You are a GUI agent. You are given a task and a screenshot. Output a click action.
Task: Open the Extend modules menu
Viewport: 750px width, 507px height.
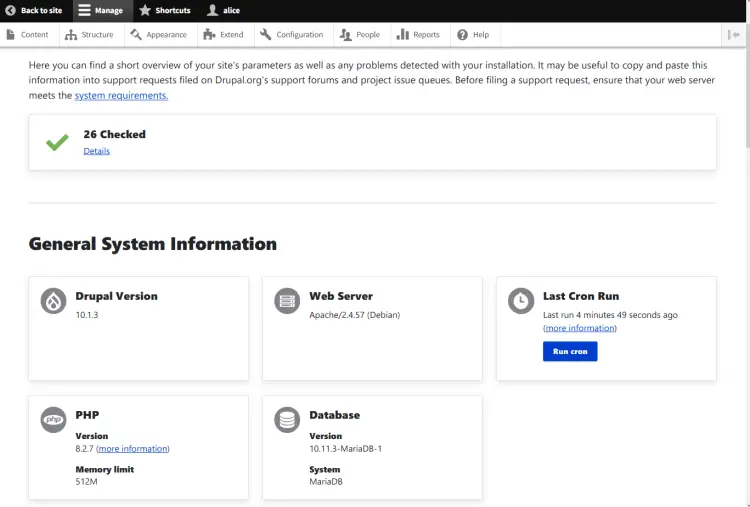(223, 34)
